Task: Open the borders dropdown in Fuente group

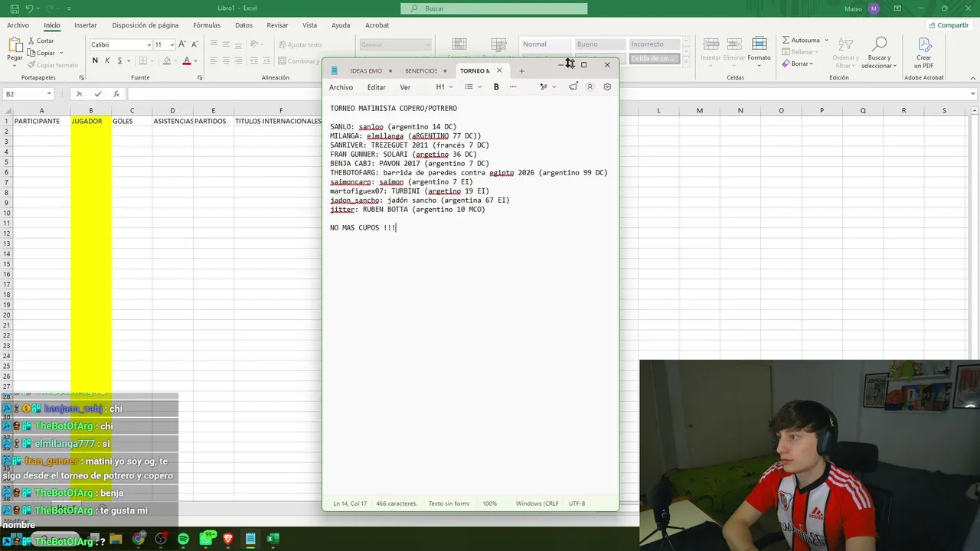Action: click(x=152, y=60)
